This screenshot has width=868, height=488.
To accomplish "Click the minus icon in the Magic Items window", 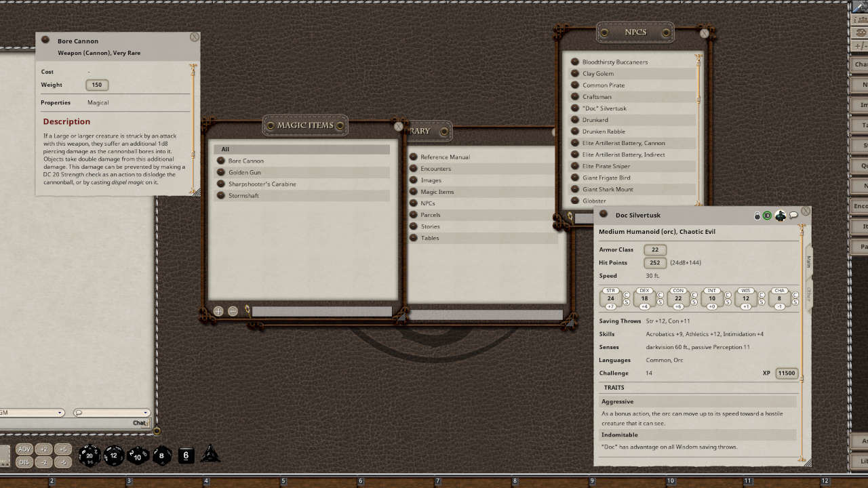I will pos(233,311).
